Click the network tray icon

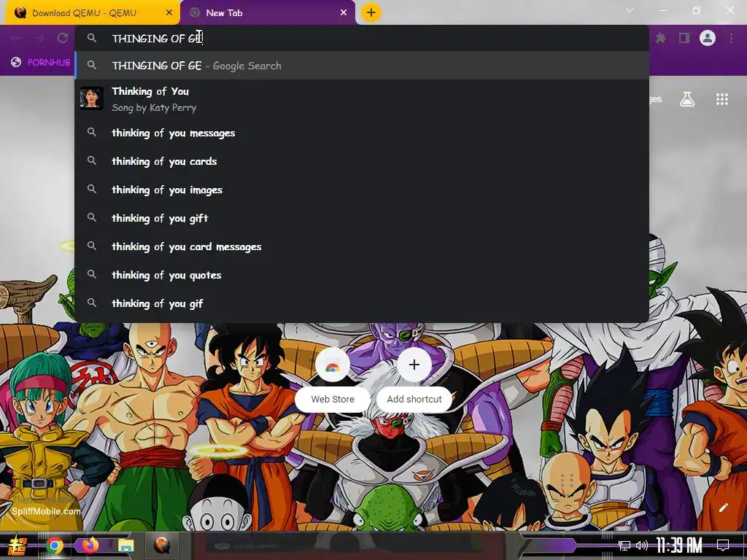click(x=624, y=545)
